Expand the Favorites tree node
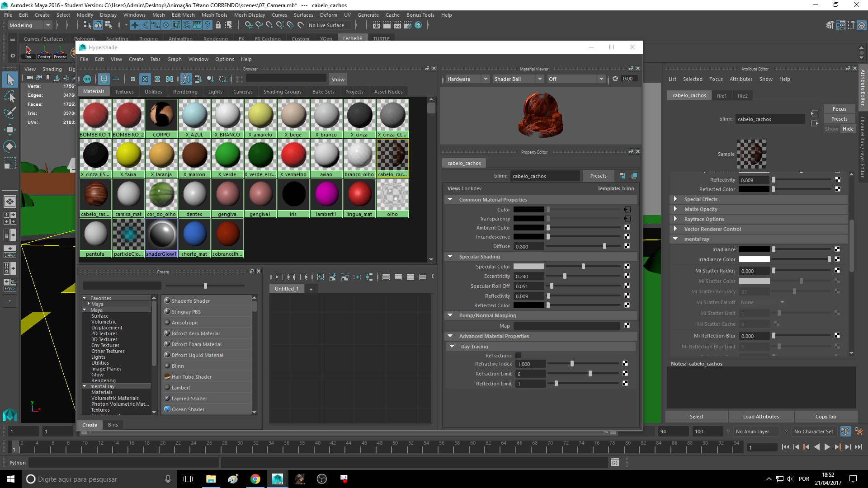The width and height of the screenshot is (868, 488). (x=85, y=298)
